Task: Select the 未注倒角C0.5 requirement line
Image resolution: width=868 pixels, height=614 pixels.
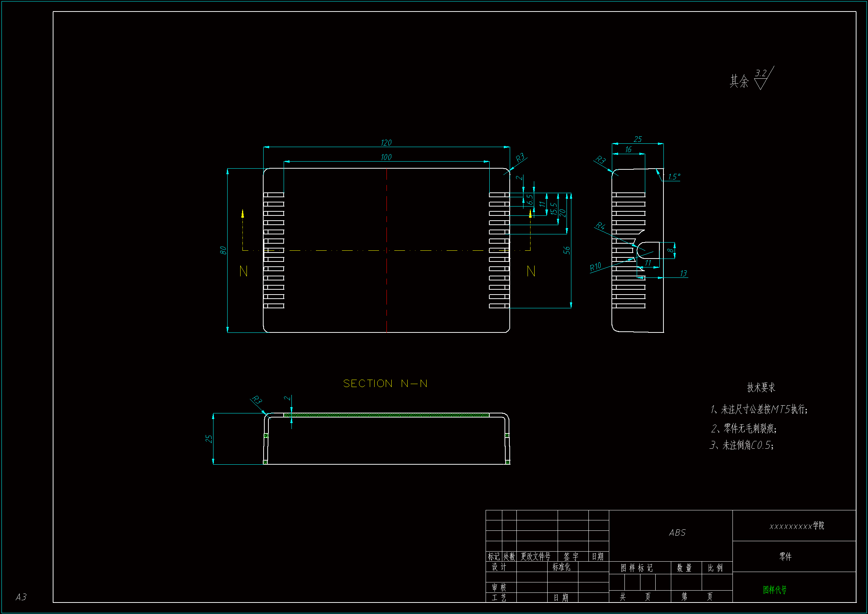Action: point(741,445)
